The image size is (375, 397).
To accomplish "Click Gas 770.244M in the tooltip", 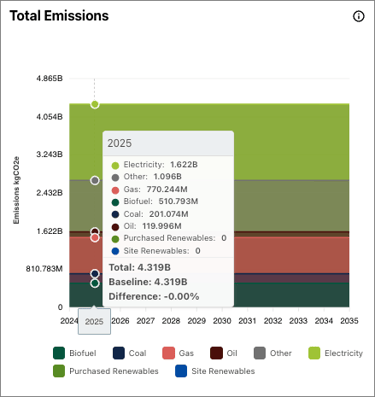I will [149, 189].
